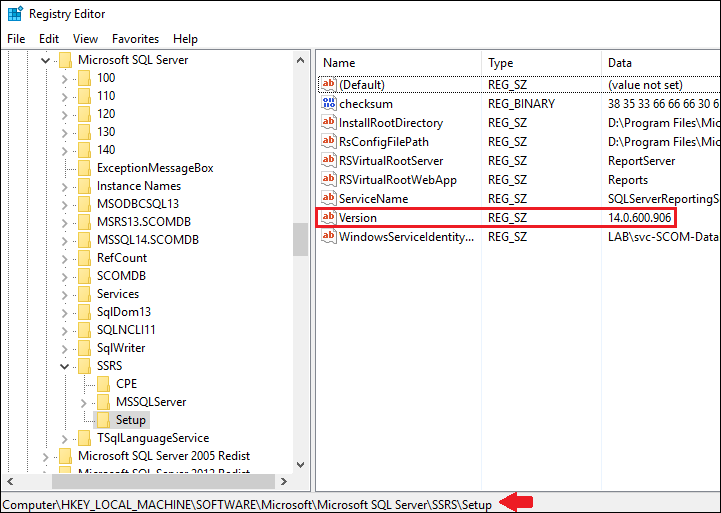Open the Help menu
Image resolution: width=721 pixels, height=513 pixels.
[185, 39]
